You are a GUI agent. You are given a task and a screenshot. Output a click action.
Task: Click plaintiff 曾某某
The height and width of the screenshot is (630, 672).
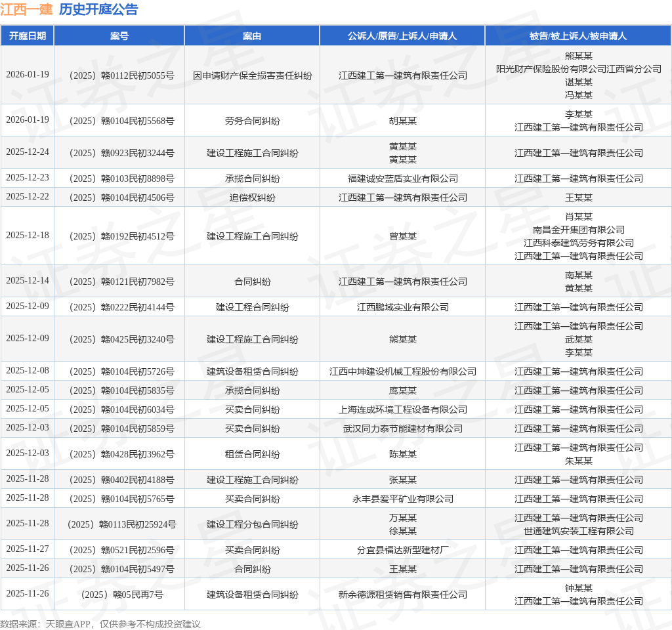[x=403, y=236]
